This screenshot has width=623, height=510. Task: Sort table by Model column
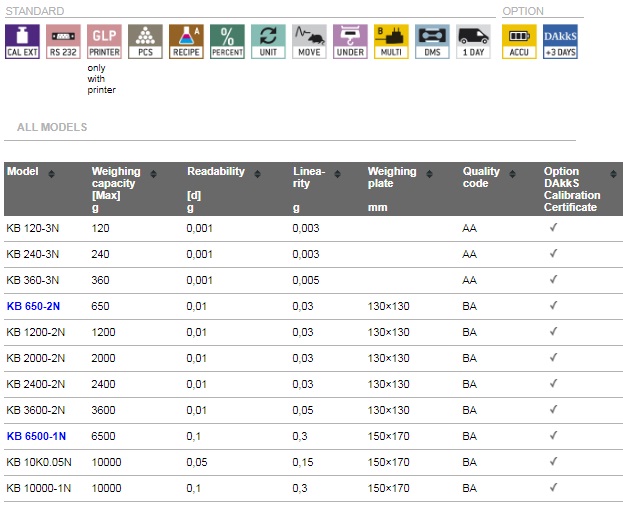pos(51,173)
